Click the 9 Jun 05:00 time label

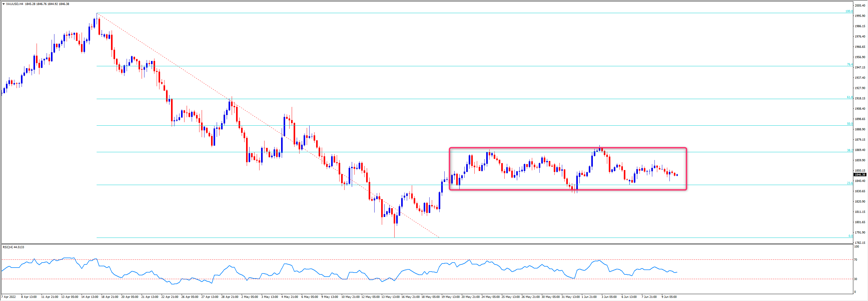coord(669,297)
